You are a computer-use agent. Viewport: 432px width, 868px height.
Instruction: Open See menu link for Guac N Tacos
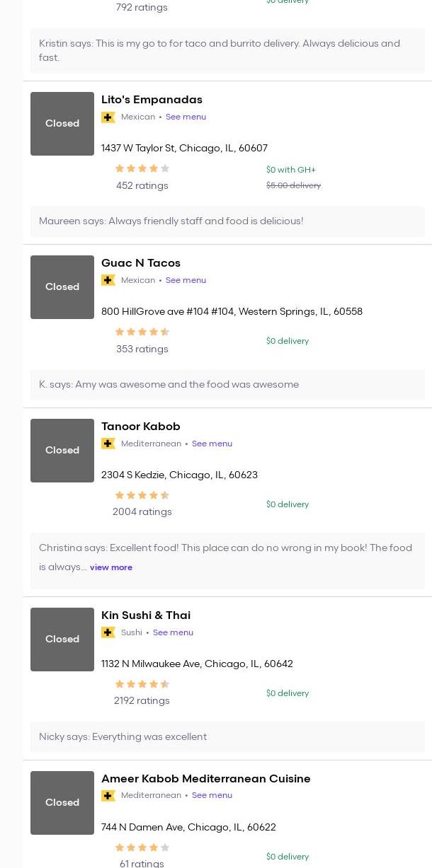pos(186,281)
